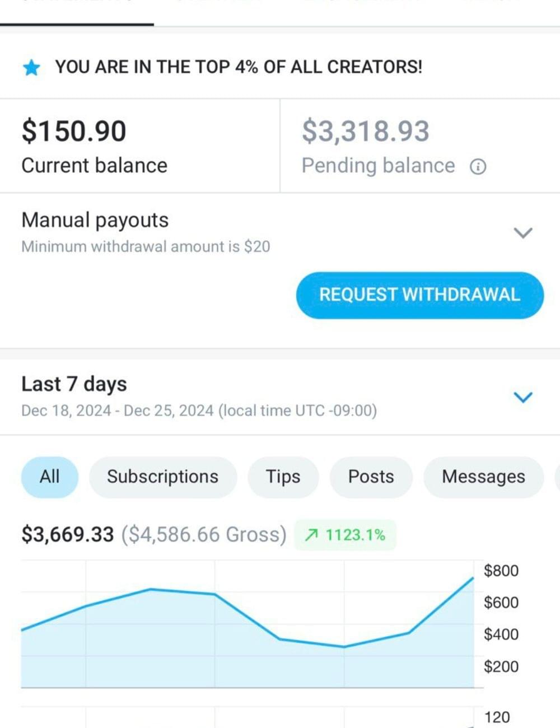Screen dimensions: 560x728
Task: Expand the Manual payouts chevron
Action: (x=523, y=232)
